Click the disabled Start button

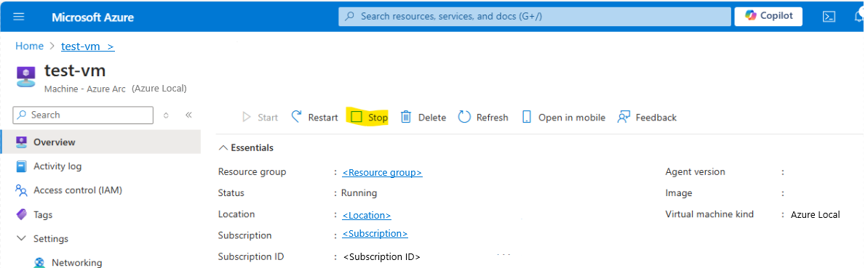260,117
